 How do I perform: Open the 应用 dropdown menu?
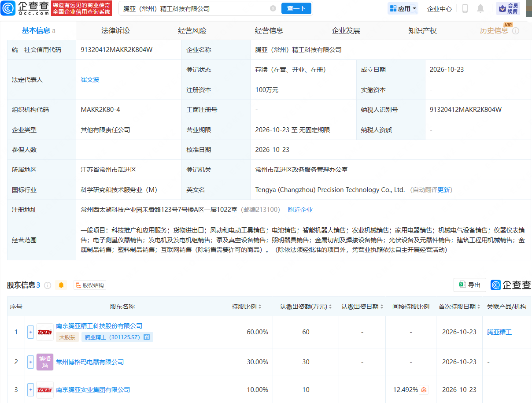point(403,8)
